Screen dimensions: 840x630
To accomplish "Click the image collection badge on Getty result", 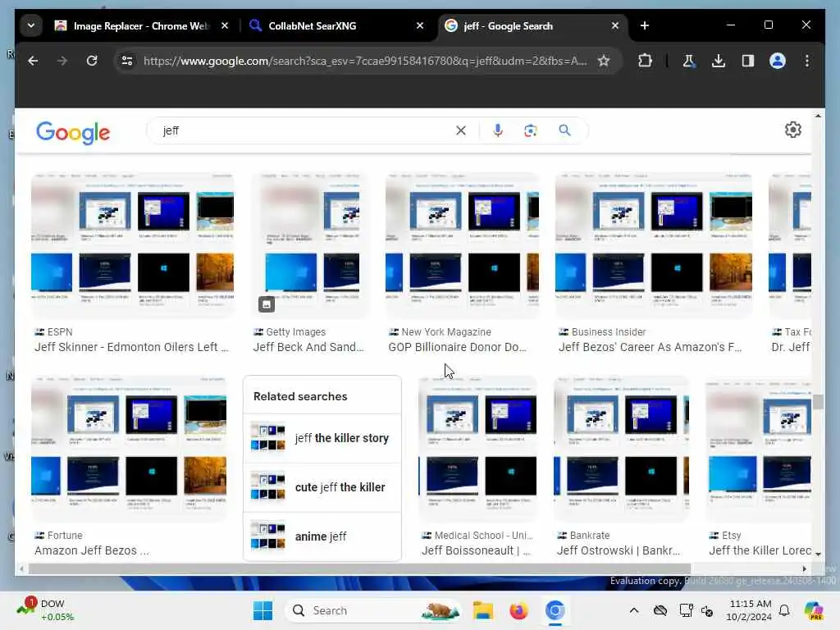I will (267, 304).
